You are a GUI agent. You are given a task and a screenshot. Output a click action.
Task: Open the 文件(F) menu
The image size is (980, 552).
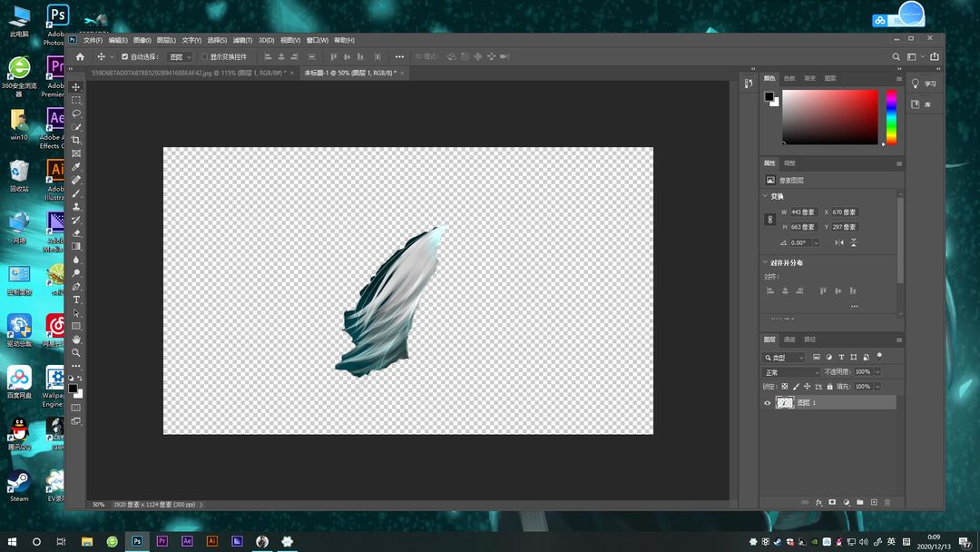(93, 40)
